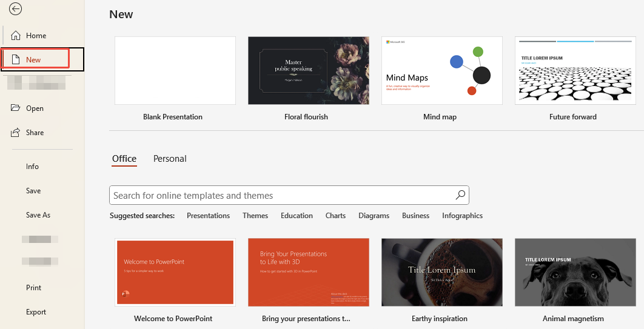Open Bring Your Presentations 3D template
The image size is (644, 329).
click(309, 273)
